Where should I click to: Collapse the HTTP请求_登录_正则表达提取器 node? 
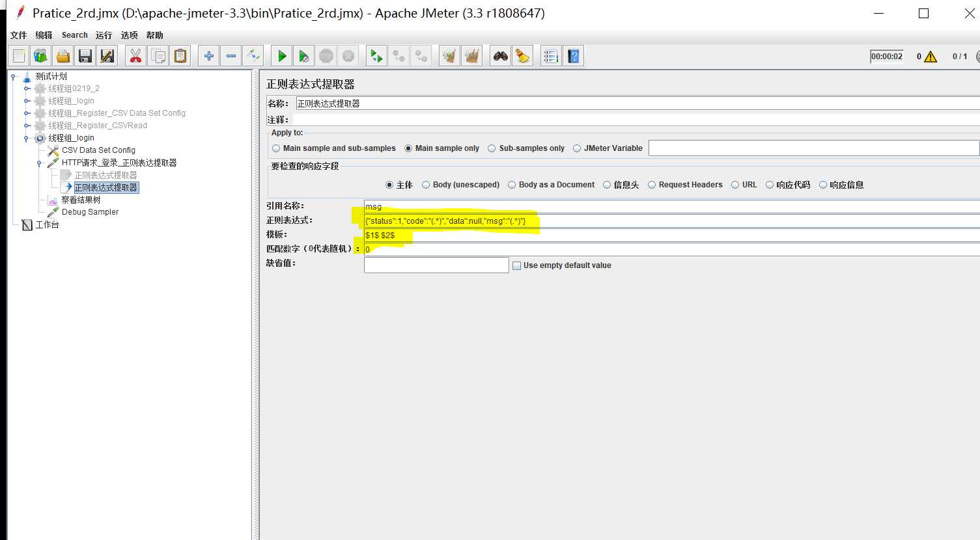pyautogui.click(x=39, y=163)
